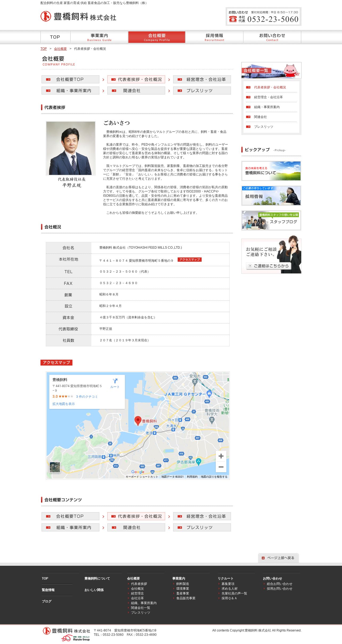The height and width of the screenshot is (644, 342).
Task: Click the 3件のクチコミ reviews link
Action: [x=87, y=397]
